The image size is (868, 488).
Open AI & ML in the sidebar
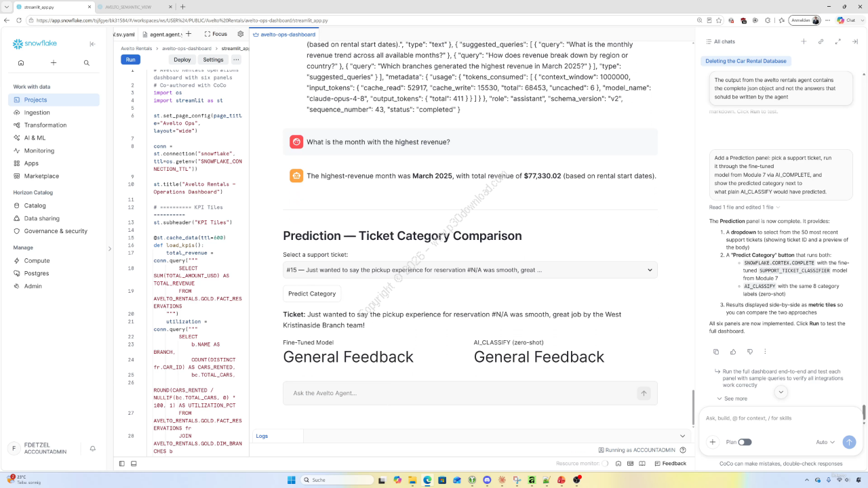(x=54, y=138)
